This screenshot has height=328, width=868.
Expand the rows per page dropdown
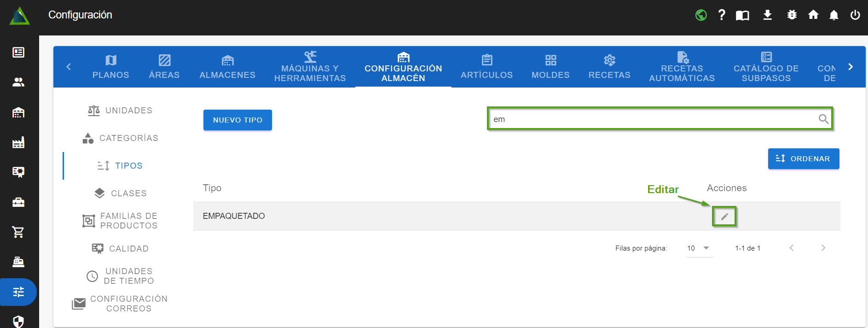click(x=699, y=248)
